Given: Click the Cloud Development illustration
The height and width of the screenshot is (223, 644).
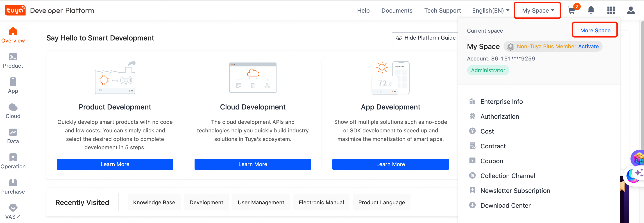Looking at the screenshot, I should coord(253,78).
